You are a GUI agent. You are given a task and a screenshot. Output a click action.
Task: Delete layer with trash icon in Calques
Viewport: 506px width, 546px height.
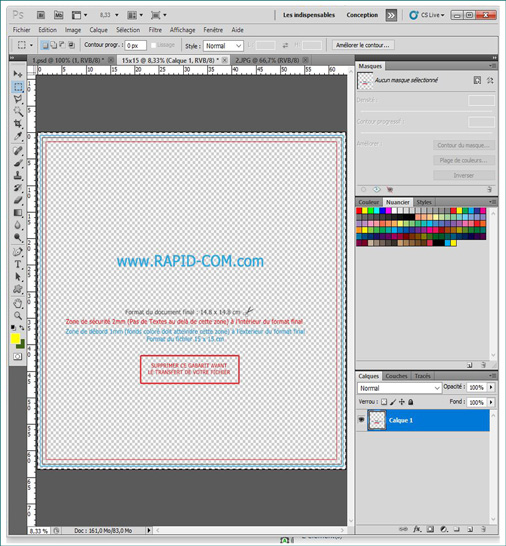click(x=483, y=529)
